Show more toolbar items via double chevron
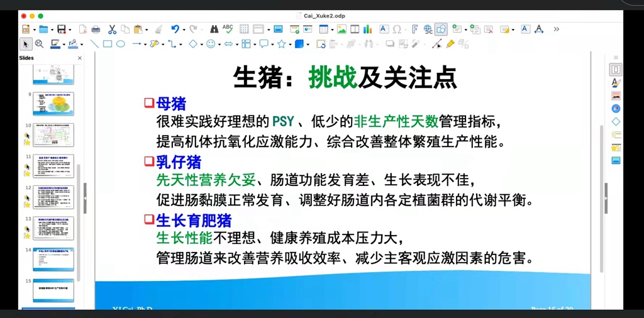The width and height of the screenshot is (644, 318). (556, 29)
